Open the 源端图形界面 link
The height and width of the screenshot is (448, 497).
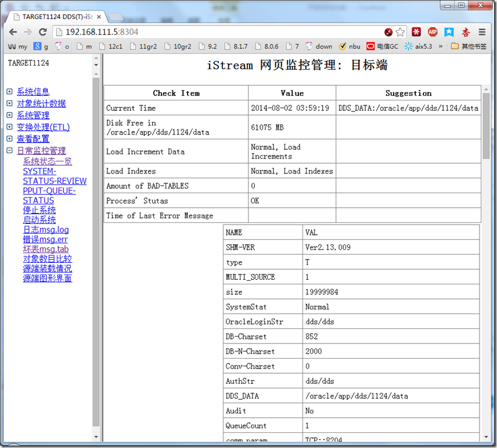coord(48,279)
